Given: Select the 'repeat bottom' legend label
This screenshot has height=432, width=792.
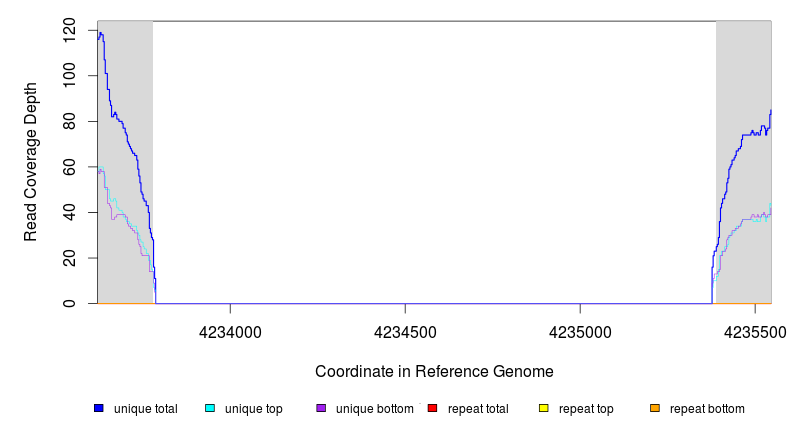Looking at the screenshot, I should point(707,409).
